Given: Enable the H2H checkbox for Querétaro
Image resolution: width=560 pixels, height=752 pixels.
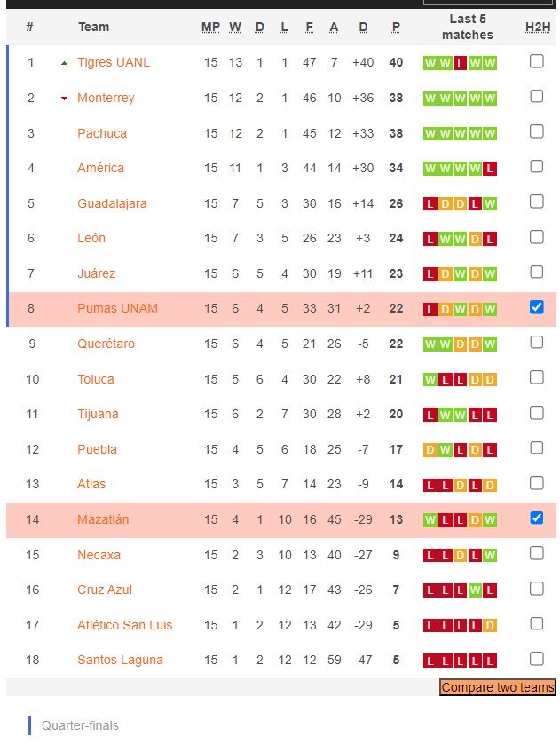Looking at the screenshot, I should tap(536, 344).
